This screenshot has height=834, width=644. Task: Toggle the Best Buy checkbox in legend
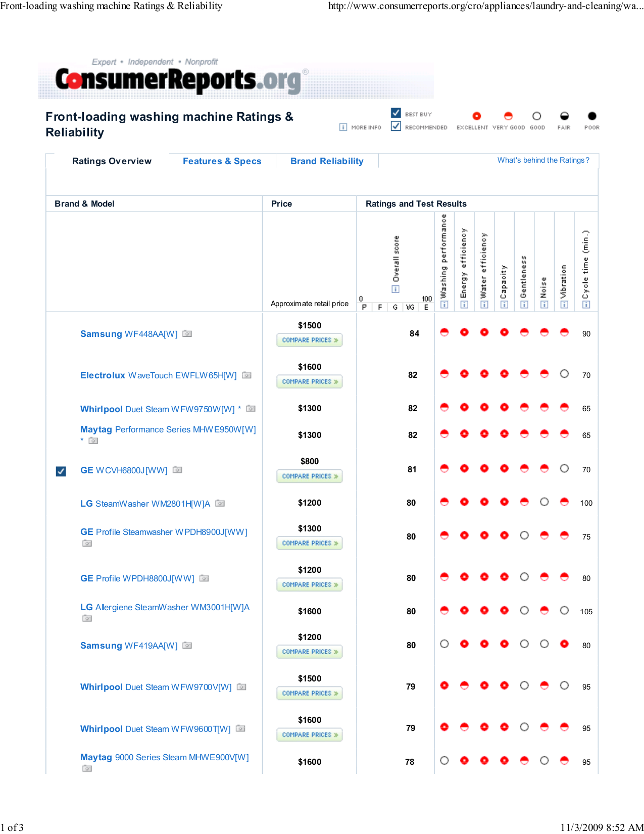pos(396,113)
